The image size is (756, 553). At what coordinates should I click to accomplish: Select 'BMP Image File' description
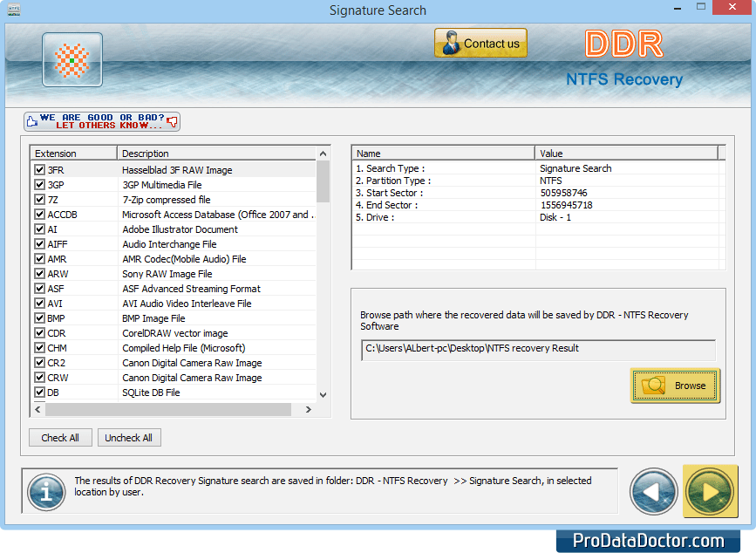[x=153, y=318]
